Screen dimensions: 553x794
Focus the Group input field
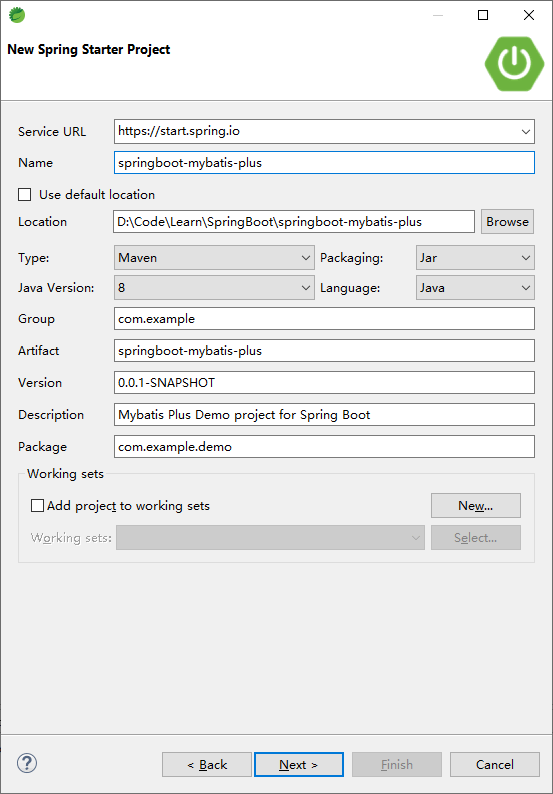pos(324,319)
